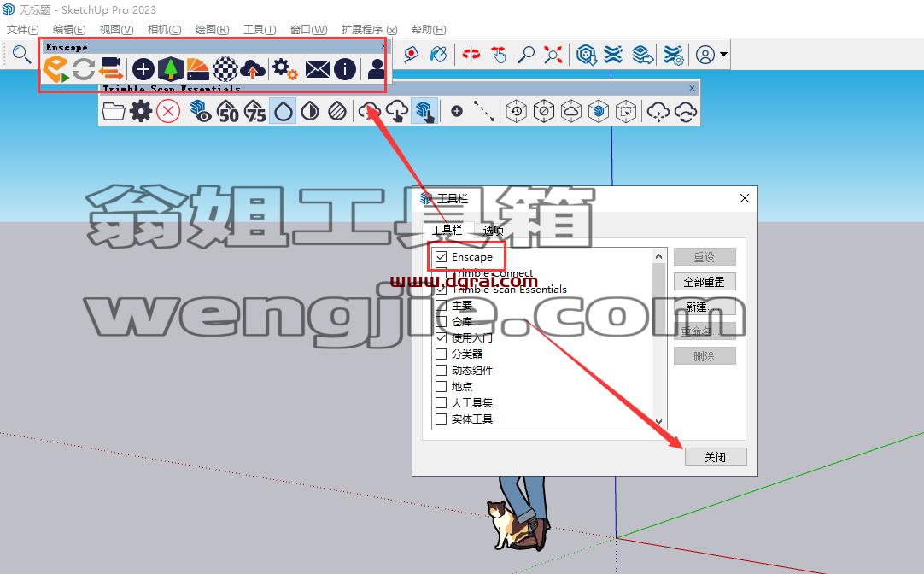Click the Enscape live updates sync icon

point(84,69)
